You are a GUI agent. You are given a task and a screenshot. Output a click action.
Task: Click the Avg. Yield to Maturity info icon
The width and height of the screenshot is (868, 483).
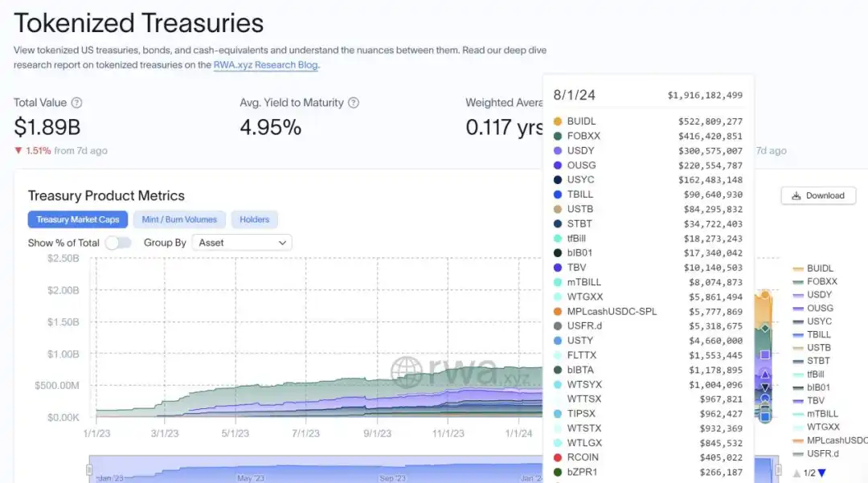[x=354, y=103]
